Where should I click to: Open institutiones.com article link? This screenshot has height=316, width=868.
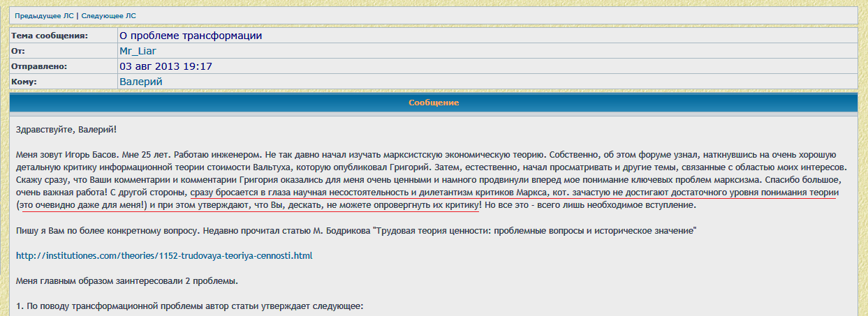coord(164,256)
